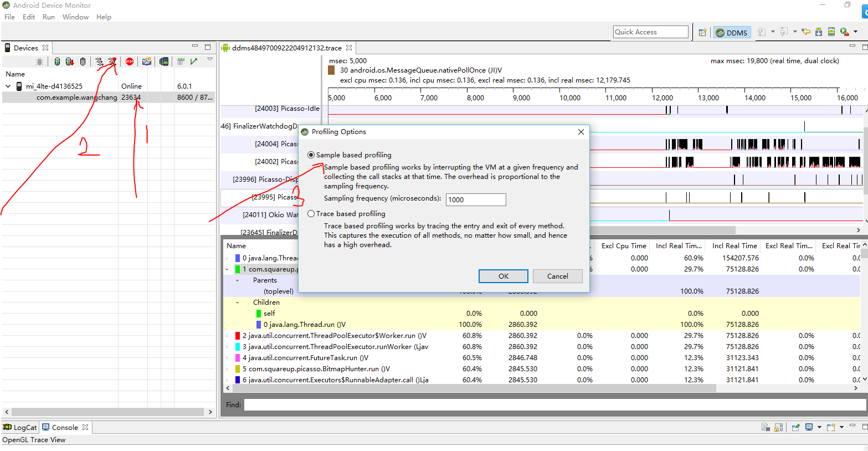Select the DDMS perspective button
The height and width of the screenshot is (451, 868).
(x=732, y=33)
